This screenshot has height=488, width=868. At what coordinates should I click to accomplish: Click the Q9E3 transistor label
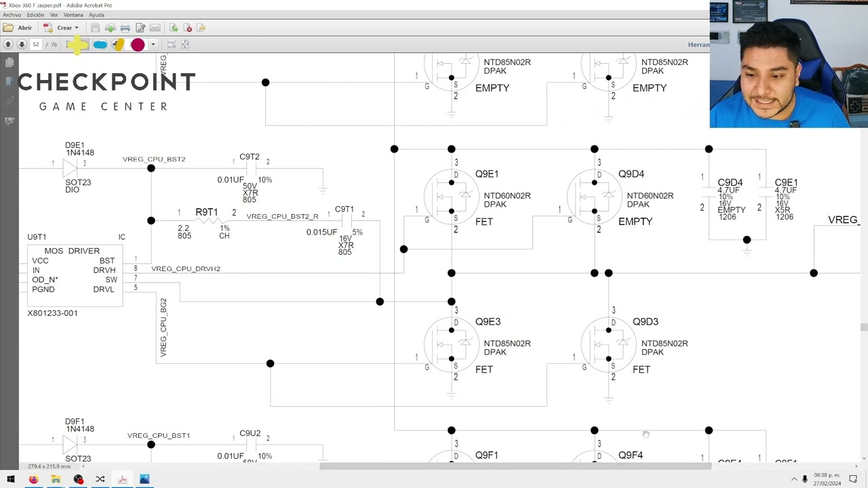pyautogui.click(x=488, y=322)
